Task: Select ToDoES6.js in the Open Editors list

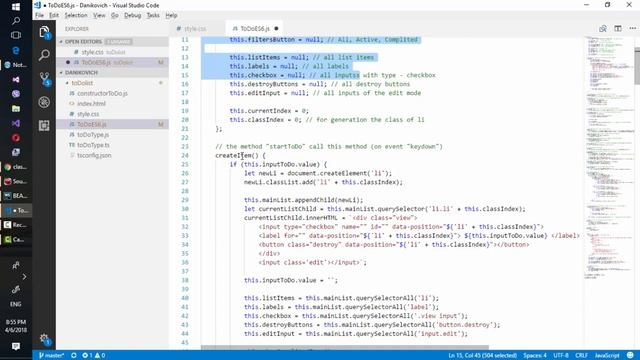Action: coord(112,62)
